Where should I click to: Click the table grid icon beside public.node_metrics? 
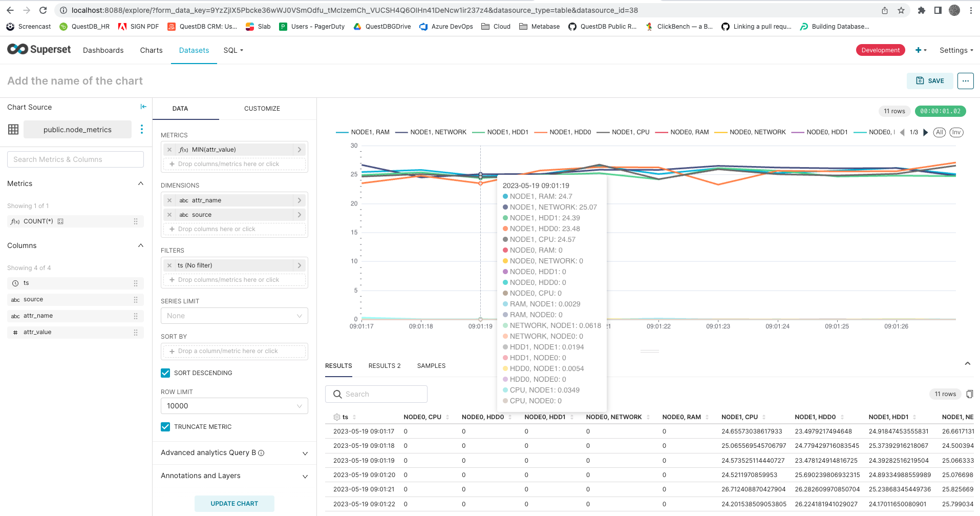[x=13, y=130]
